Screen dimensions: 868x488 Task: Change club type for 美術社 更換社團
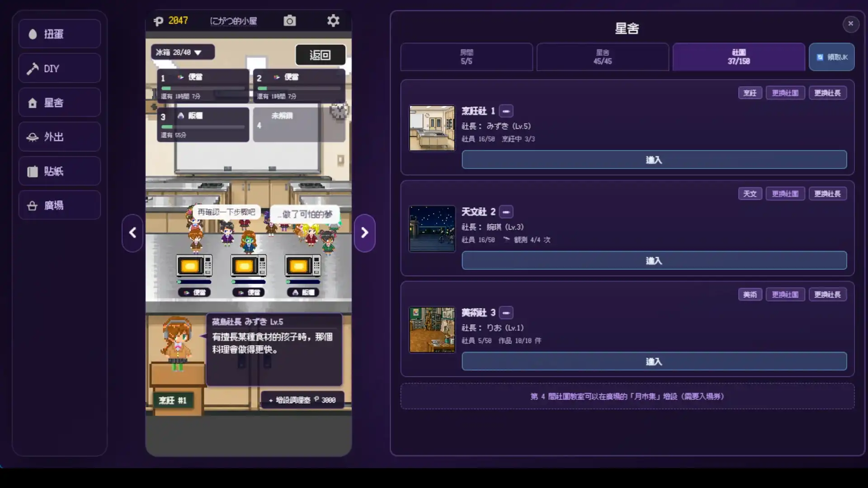point(785,295)
